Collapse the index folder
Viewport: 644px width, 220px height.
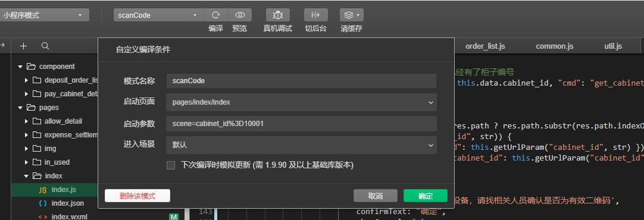pyautogui.click(x=27, y=176)
